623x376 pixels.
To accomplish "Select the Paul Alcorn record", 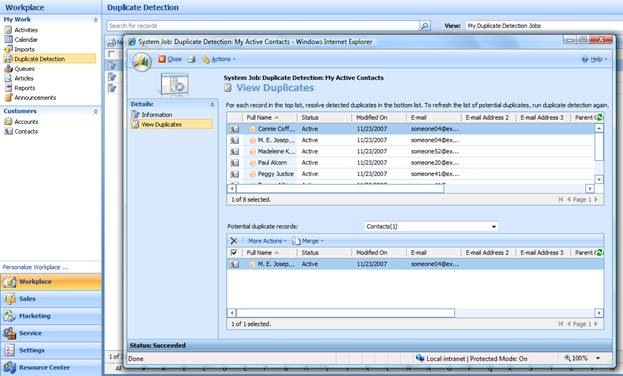I will 411,163.
